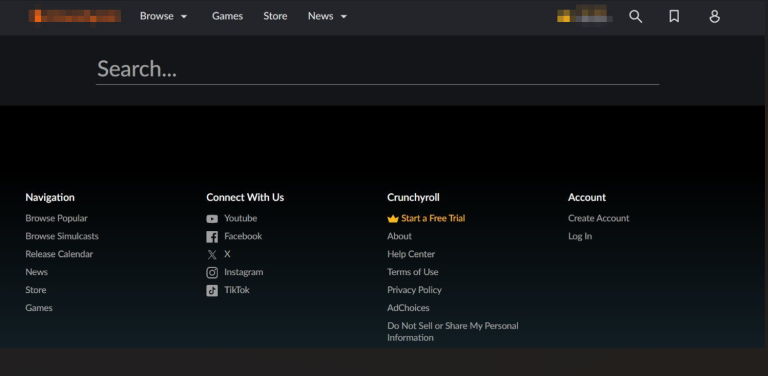Click the Navigation column heading
Viewport: 768px width, 376px height.
click(50, 197)
